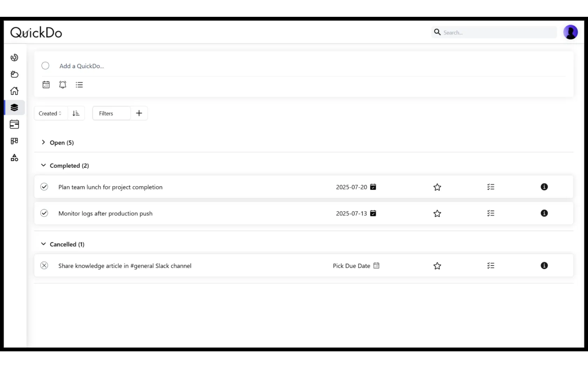Screen dimensions: 588x368
Task: Select the weather/My Day icon in sidebar
Action: (14, 74)
